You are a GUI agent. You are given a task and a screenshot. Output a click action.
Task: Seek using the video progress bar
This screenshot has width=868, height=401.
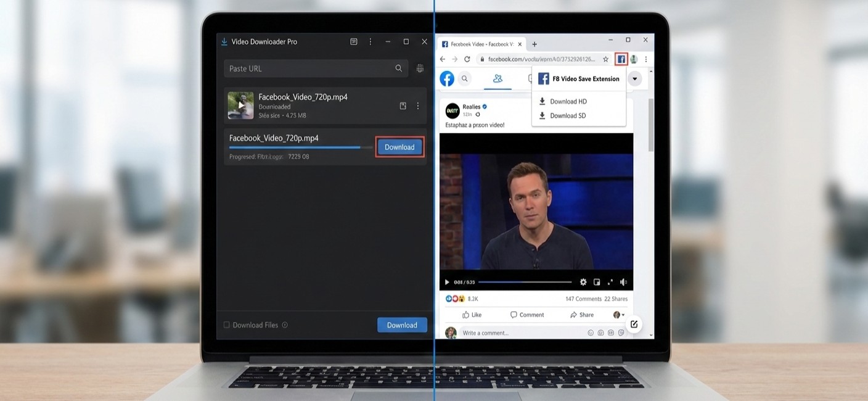tap(524, 281)
